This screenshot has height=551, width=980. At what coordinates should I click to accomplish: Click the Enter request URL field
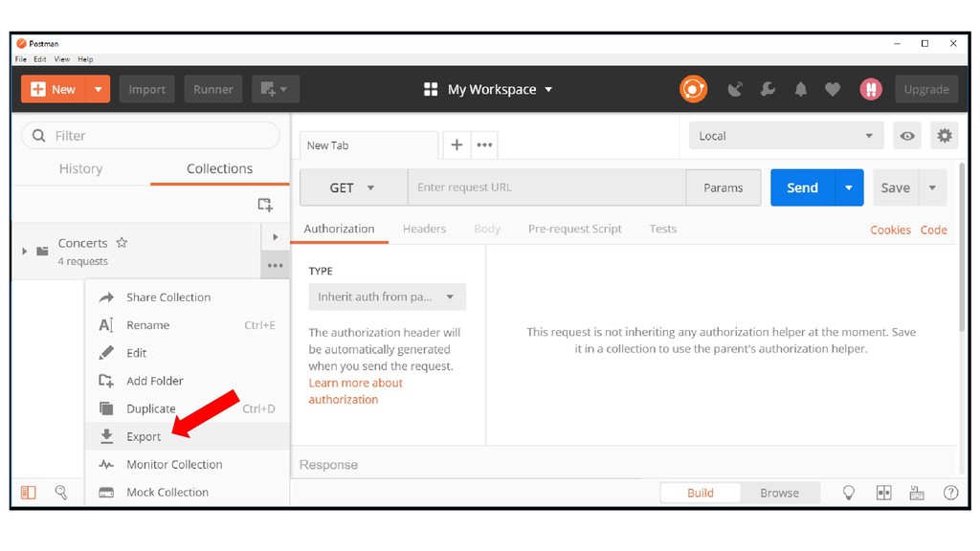coord(546,187)
